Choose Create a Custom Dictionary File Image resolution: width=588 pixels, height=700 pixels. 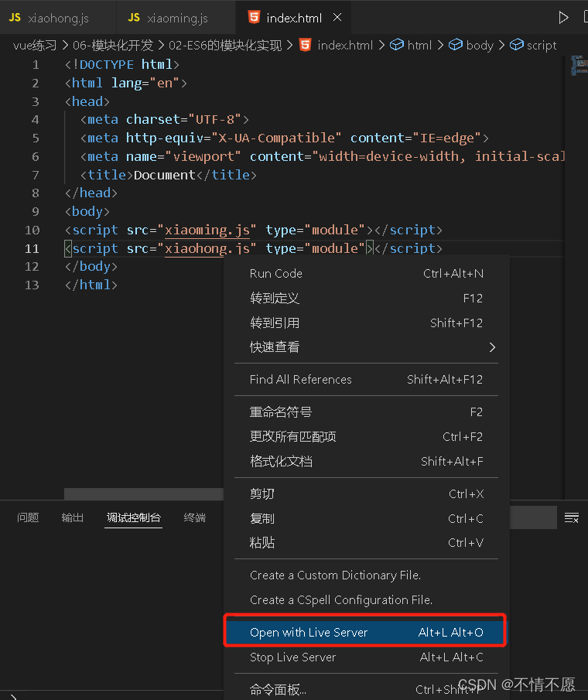[x=366, y=575]
